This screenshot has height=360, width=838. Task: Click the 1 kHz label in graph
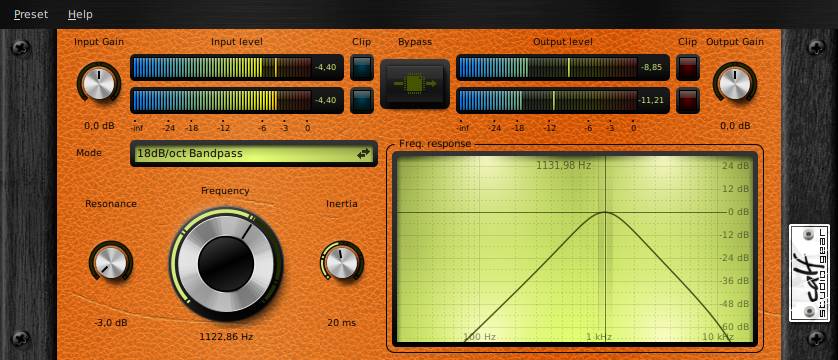599,337
